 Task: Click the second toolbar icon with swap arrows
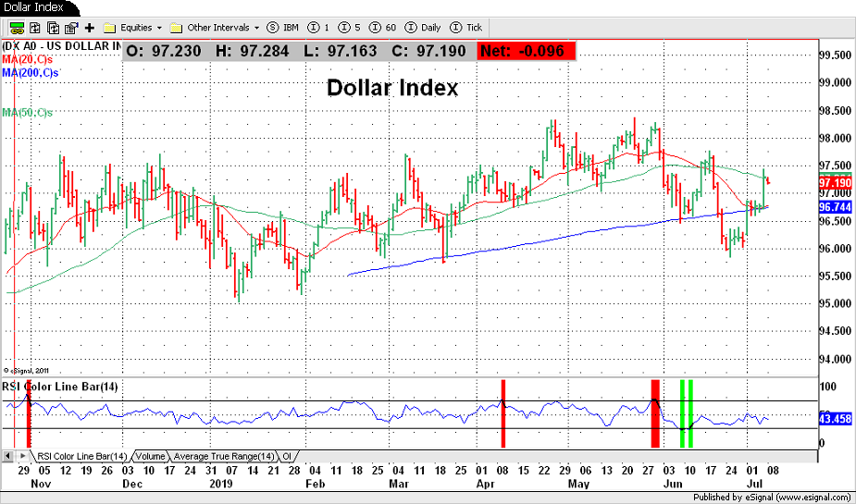(35, 28)
